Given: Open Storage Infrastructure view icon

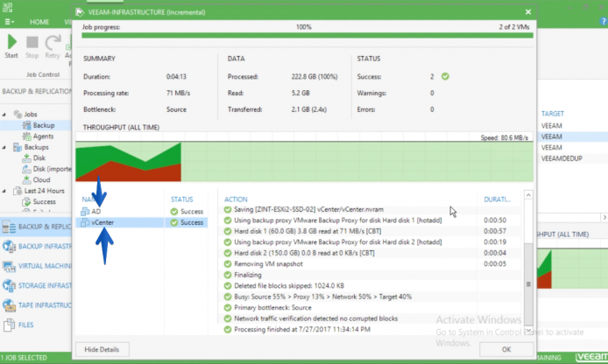Looking at the screenshot, I should (10, 286).
